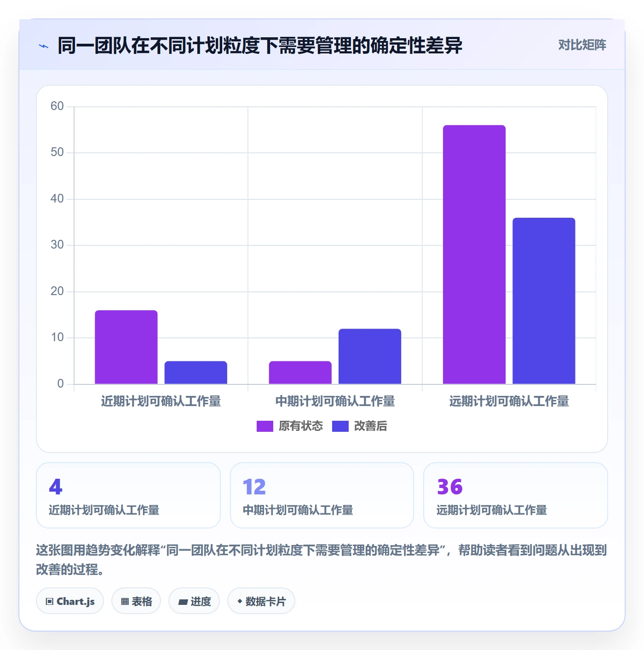Click the blue 改善后 bar for 近期计划
Viewport: 644px width, 650px height.
[196, 372]
